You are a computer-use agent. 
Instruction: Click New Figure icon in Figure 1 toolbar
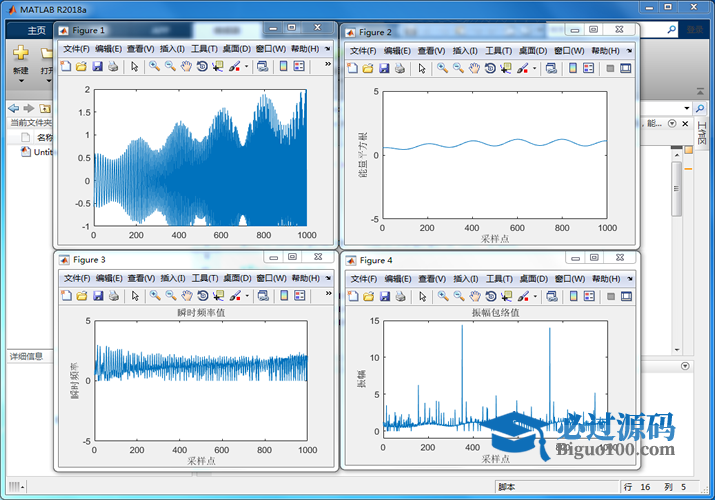(x=66, y=67)
